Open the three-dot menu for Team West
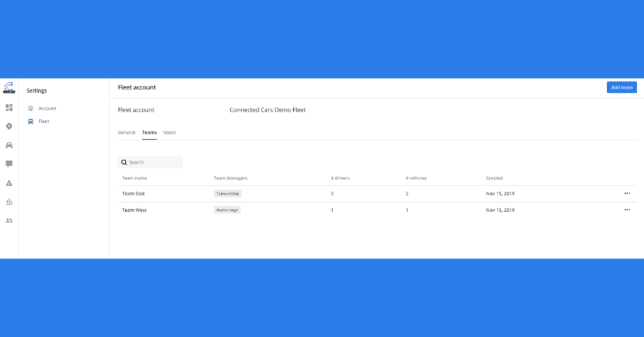 [627, 210]
